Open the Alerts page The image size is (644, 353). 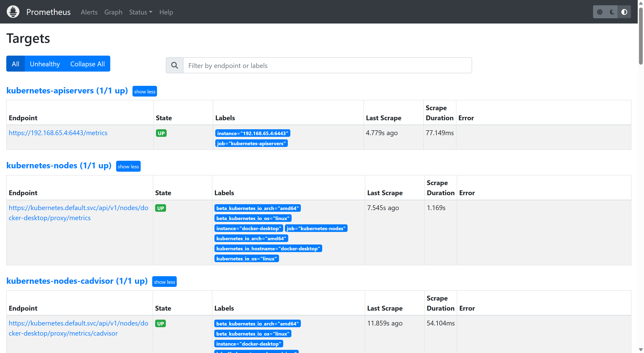(x=89, y=12)
